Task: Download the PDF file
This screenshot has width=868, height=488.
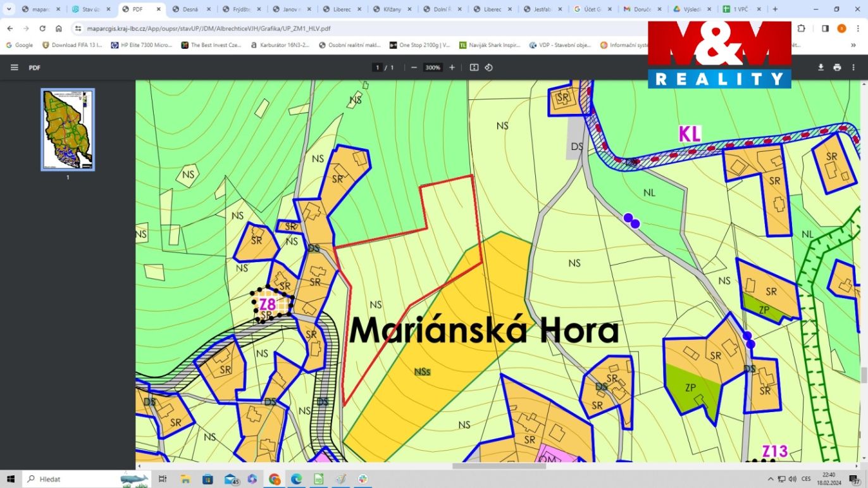Action: 821,68
